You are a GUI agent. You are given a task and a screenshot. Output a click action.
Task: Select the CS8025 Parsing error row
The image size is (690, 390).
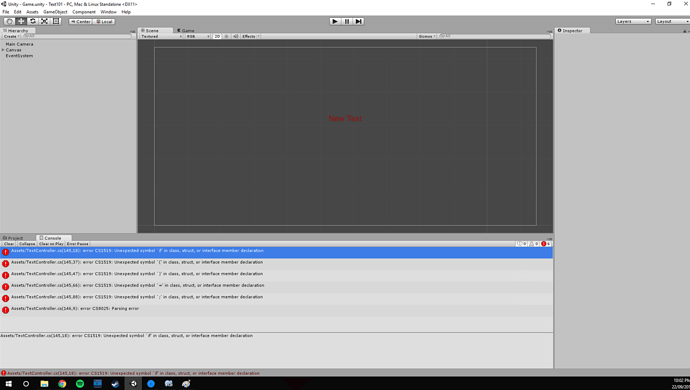pyautogui.click(x=276, y=310)
